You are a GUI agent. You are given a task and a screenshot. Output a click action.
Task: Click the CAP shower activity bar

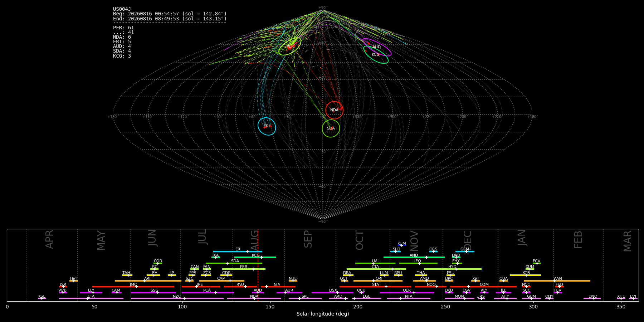coord(222,281)
